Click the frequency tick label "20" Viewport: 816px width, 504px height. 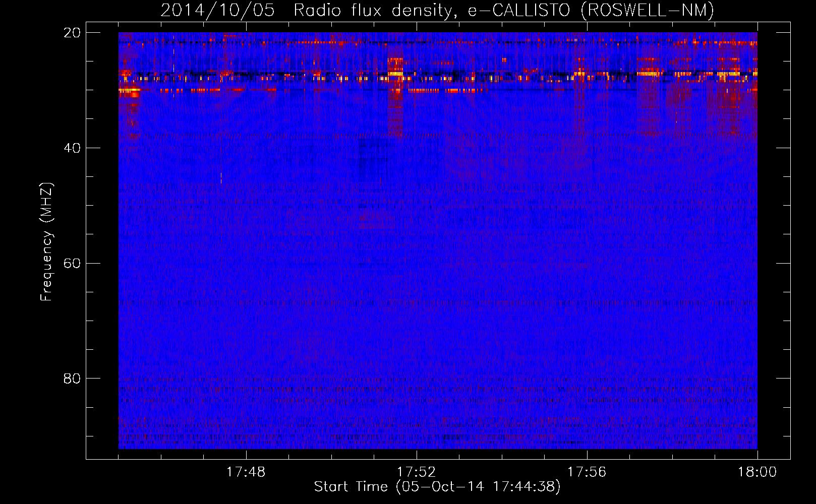pyautogui.click(x=72, y=32)
